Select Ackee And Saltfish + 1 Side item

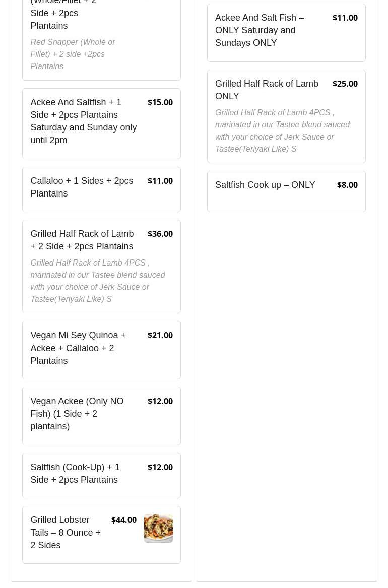click(x=101, y=124)
